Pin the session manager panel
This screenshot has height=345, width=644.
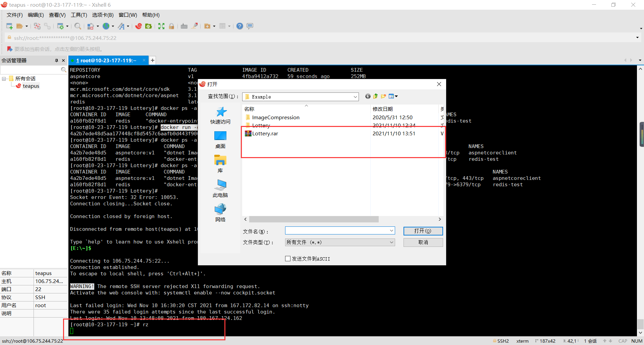point(56,61)
